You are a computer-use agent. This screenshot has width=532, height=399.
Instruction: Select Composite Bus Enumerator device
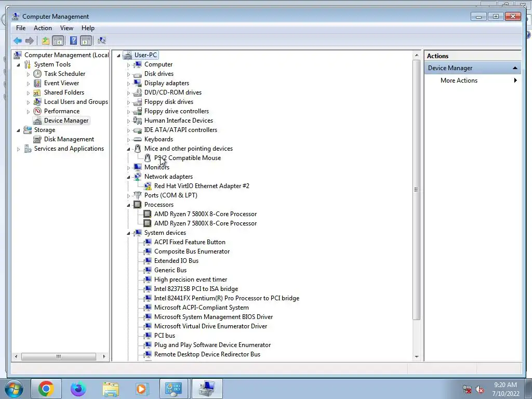tap(192, 251)
